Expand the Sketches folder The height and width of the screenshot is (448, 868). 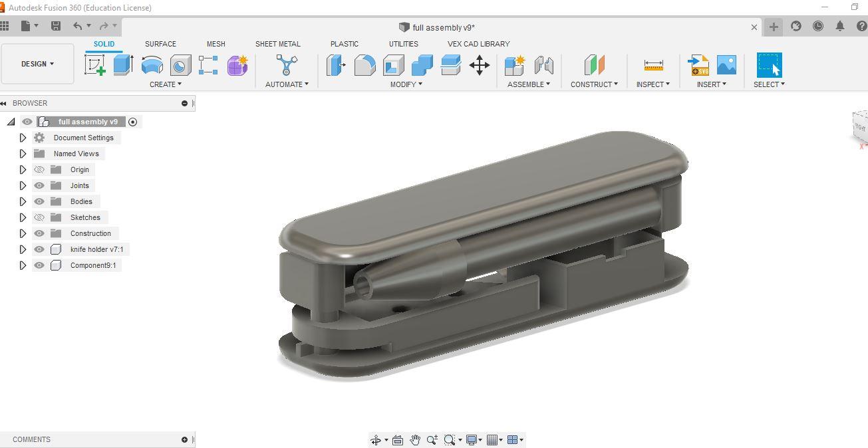point(23,217)
